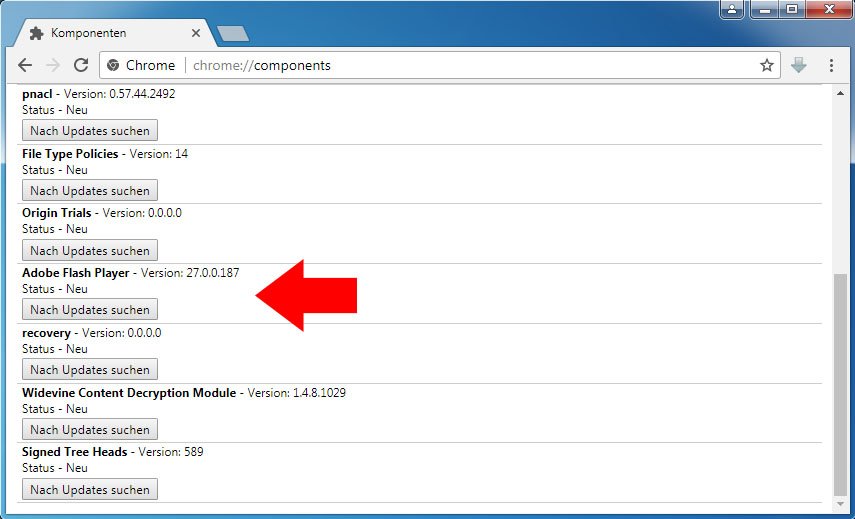
Task: Click the vertical scrollbar thumb
Action: pos(840,383)
